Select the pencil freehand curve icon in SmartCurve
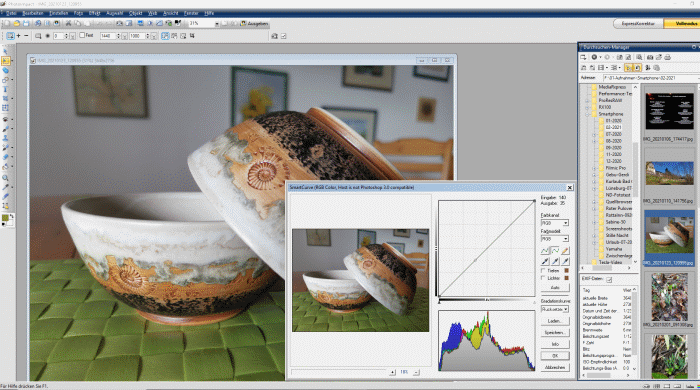Image resolution: width=700 pixels, height=390 pixels. [565, 250]
